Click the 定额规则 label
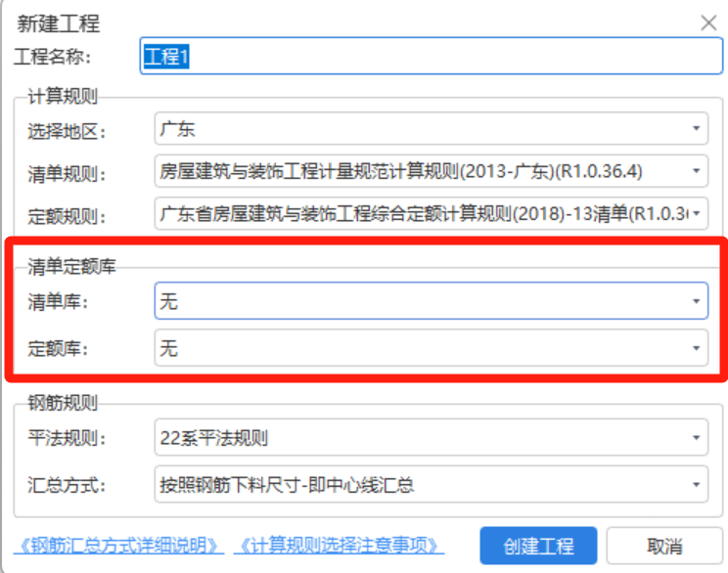The width and height of the screenshot is (728, 573). [67, 217]
